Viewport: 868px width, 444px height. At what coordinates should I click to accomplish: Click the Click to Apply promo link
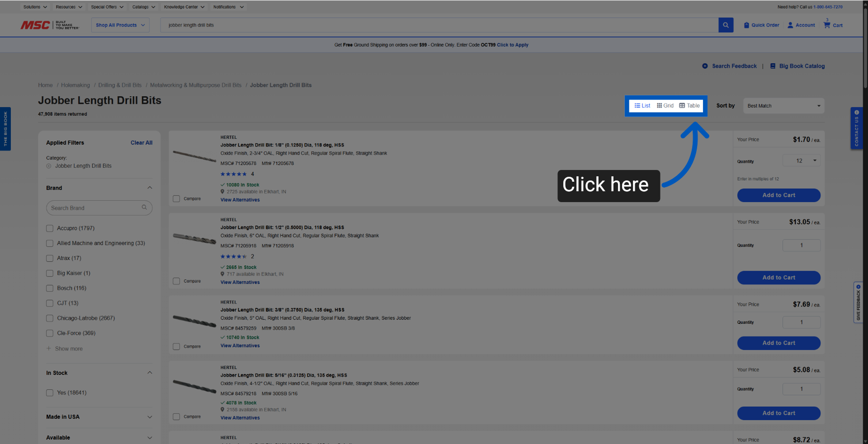pos(512,45)
